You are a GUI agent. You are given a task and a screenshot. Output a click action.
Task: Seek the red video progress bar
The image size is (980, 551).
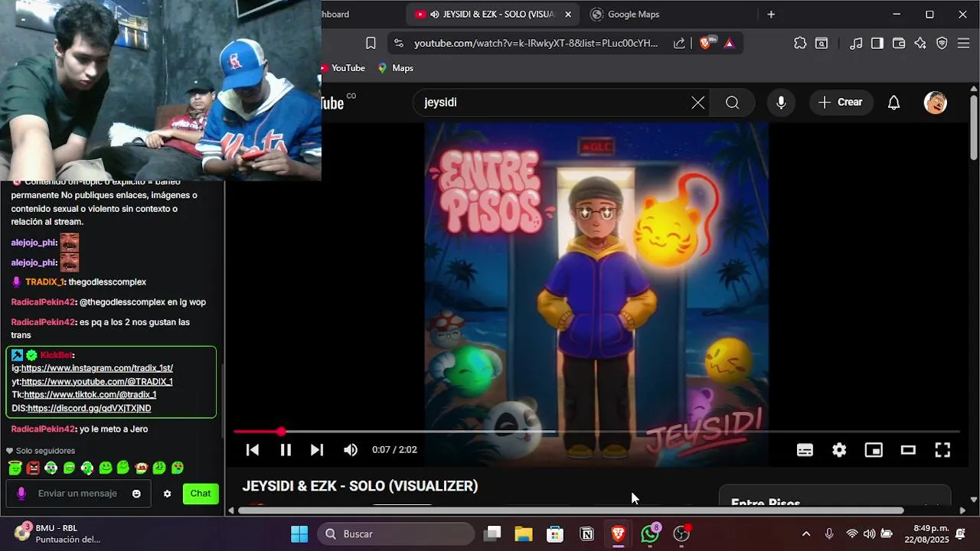point(596,432)
